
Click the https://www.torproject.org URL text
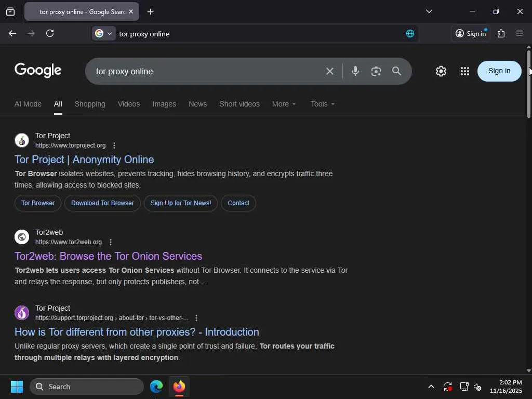(71, 145)
